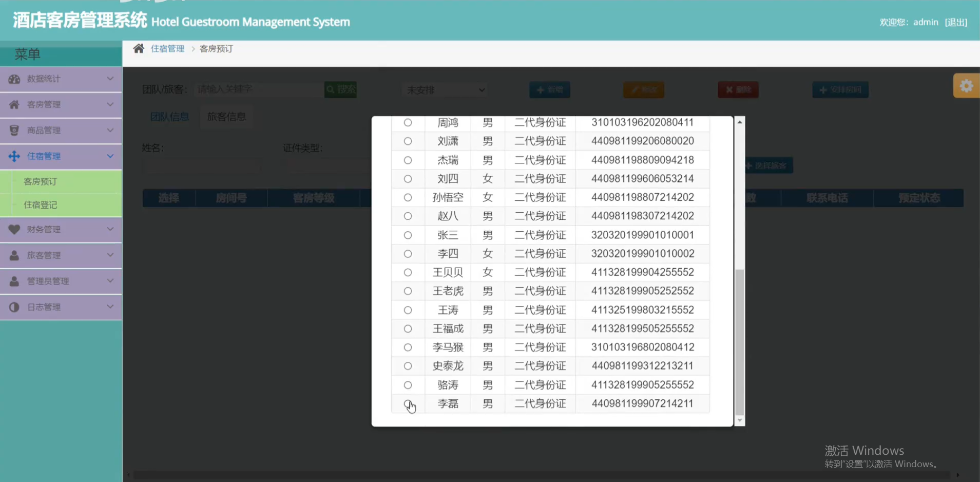Screen dimensions: 980x482
Task: Select the radio button for 李磊
Action: (x=408, y=404)
